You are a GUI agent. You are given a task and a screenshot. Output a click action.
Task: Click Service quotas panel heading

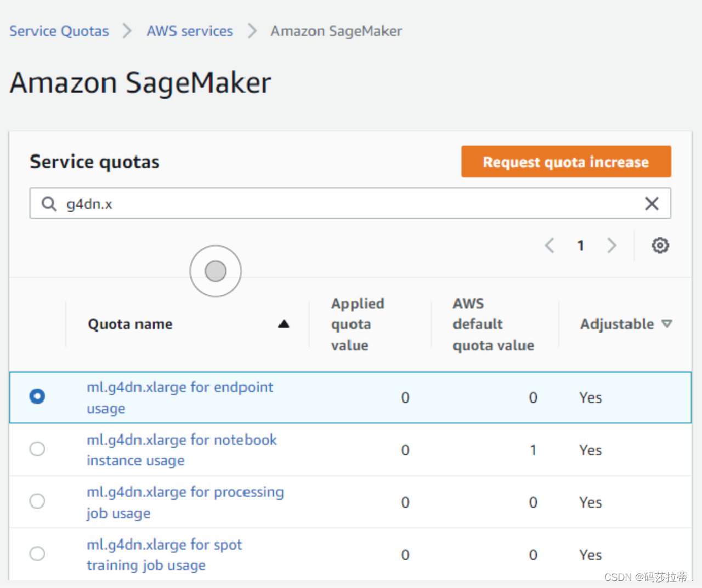[94, 162]
